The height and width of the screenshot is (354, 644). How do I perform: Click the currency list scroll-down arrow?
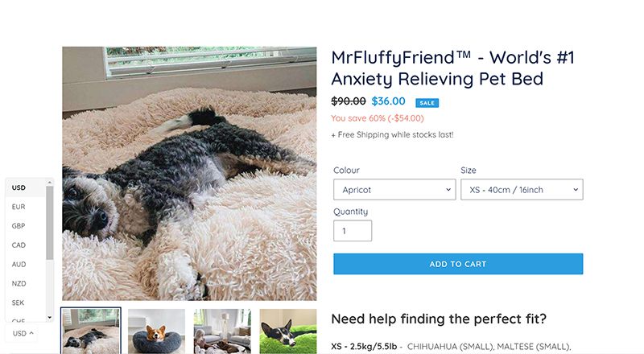pyautogui.click(x=50, y=316)
